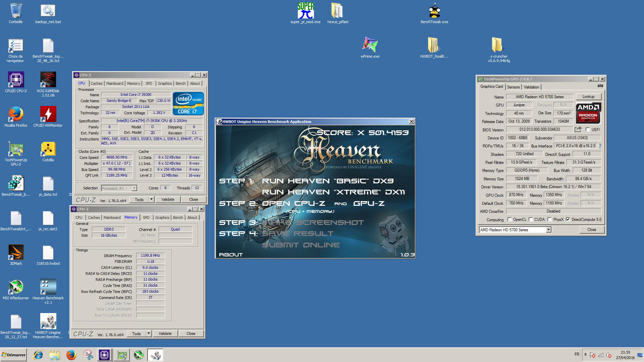
Task: Open Snipping Tool from taskbar
Action: coord(88,355)
